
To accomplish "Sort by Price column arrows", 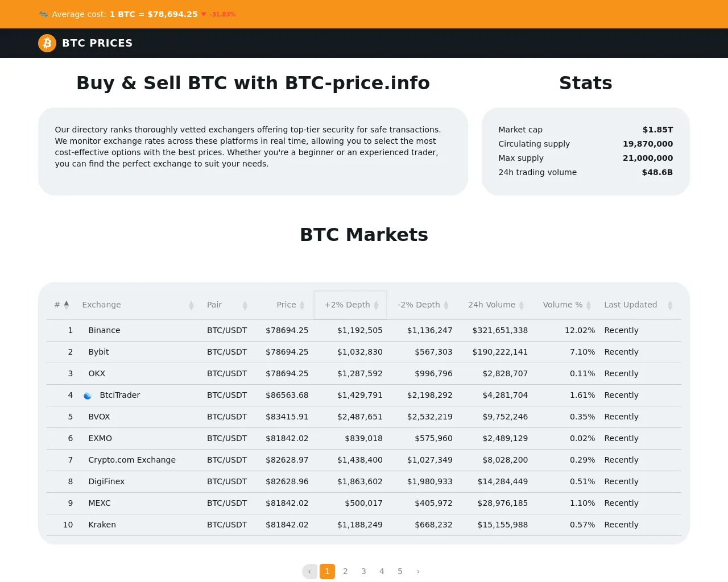I will coord(302,305).
